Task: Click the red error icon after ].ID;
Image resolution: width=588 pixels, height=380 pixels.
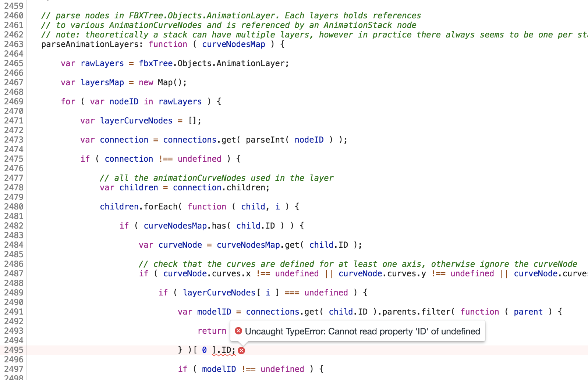Action: (241, 351)
